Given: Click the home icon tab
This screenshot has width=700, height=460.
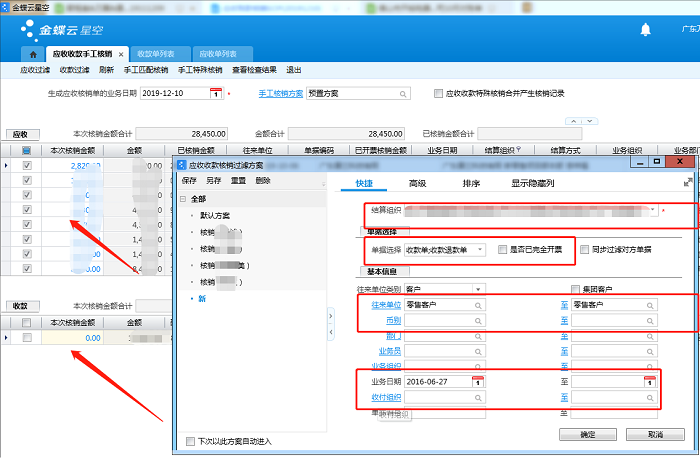Looking at the screenshot, I should click(x=33, y=53).
